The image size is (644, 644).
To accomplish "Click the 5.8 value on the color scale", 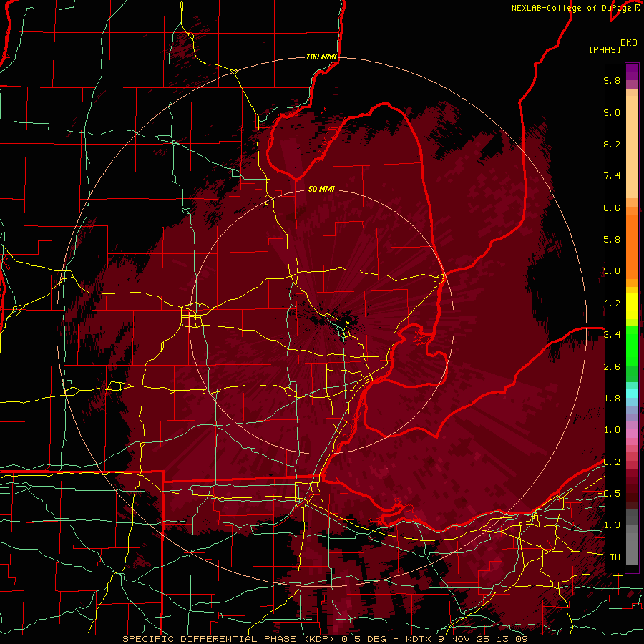I will [612, 240].
